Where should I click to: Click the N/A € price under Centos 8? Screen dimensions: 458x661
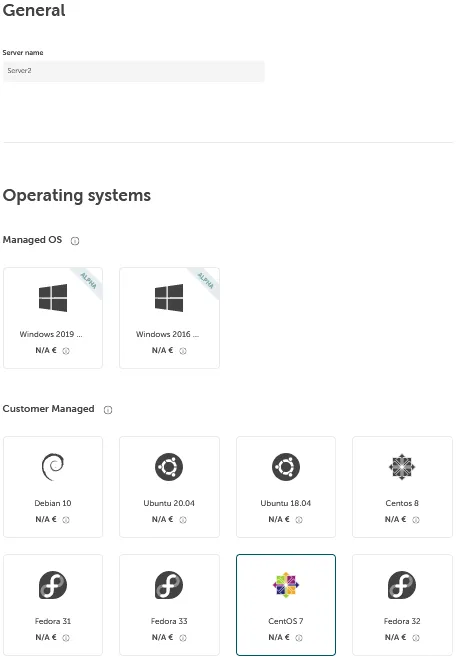coord(395,519)
